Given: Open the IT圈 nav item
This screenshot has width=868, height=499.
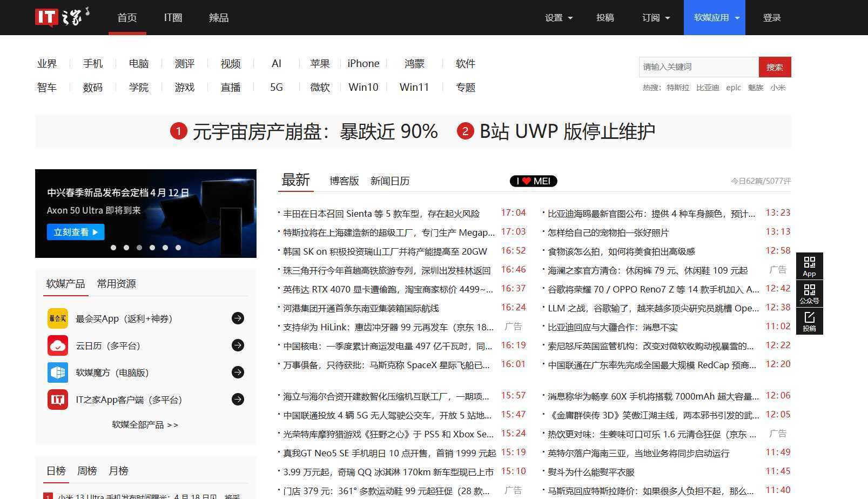Looking at the screenshot, I should click(173, 17).
